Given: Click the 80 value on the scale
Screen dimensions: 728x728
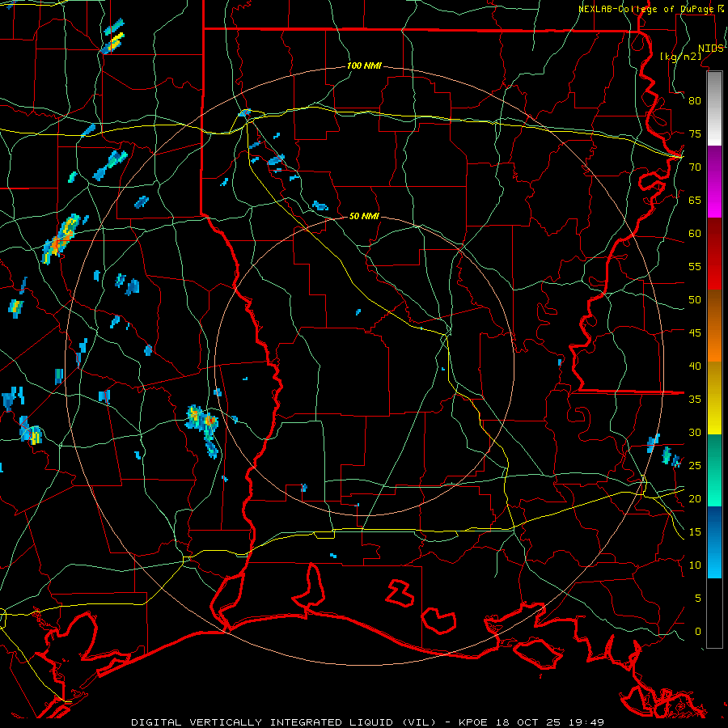Looking at the screenshot, I should click(x=695, y=101).
